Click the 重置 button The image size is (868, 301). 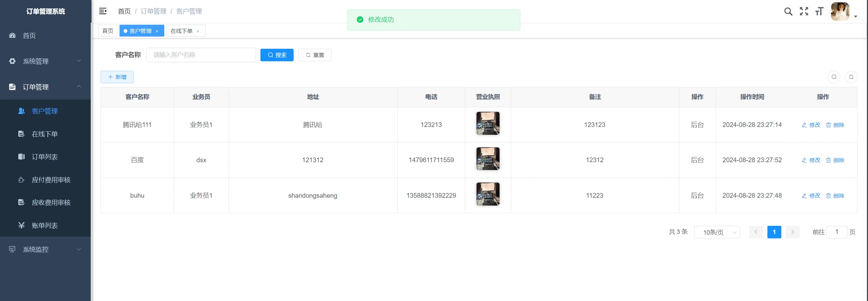coord(315,55)
